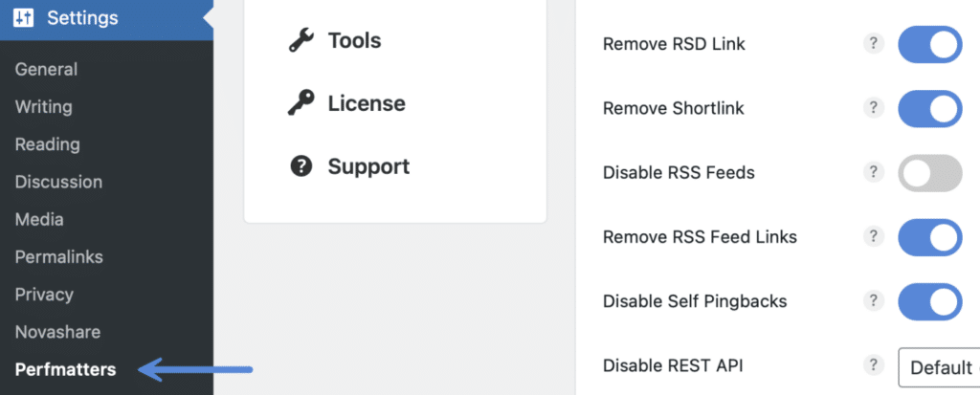Click the Settings sliders icon in sidebar
The width and height of the screenshot is (980, 395).
tap(24, 18)
